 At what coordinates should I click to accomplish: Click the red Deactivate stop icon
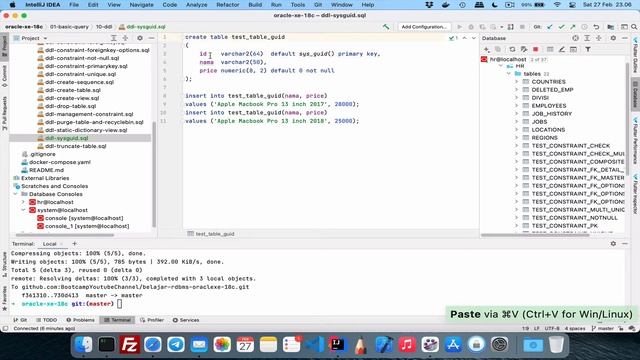[x=536, y=49]
